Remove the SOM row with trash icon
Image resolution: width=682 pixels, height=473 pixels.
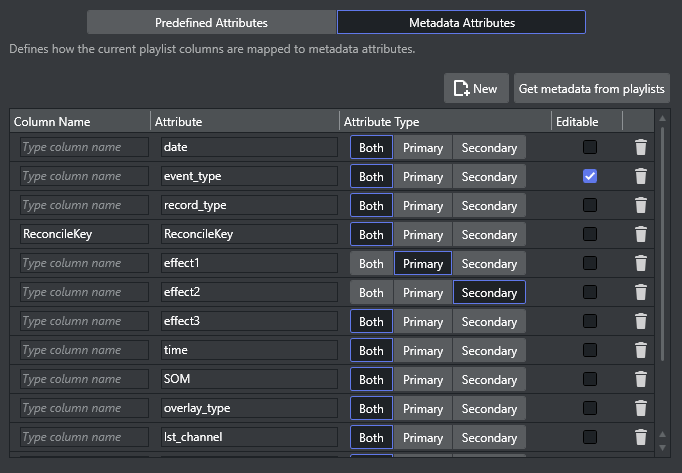(641, 380)
